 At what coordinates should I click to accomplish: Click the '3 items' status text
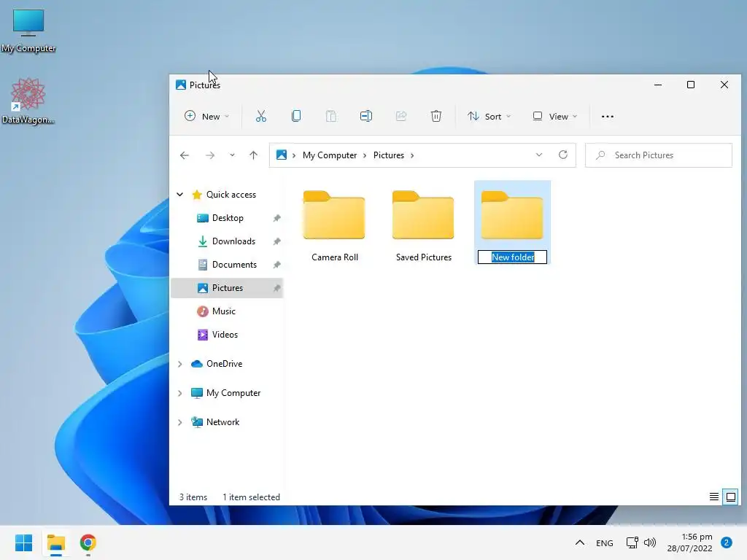coord(193,497)
